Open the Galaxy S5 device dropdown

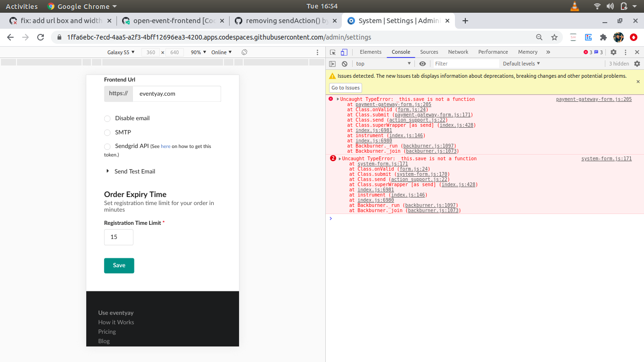point(121,52)
